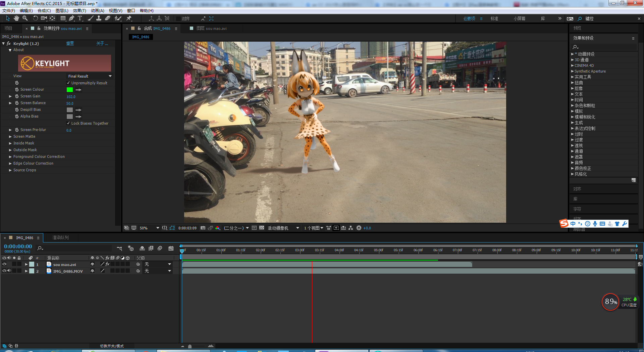Screen dimensions: 644x352
Task: Uncheck Lock Biases Together
Action: [x=68, y=123]
